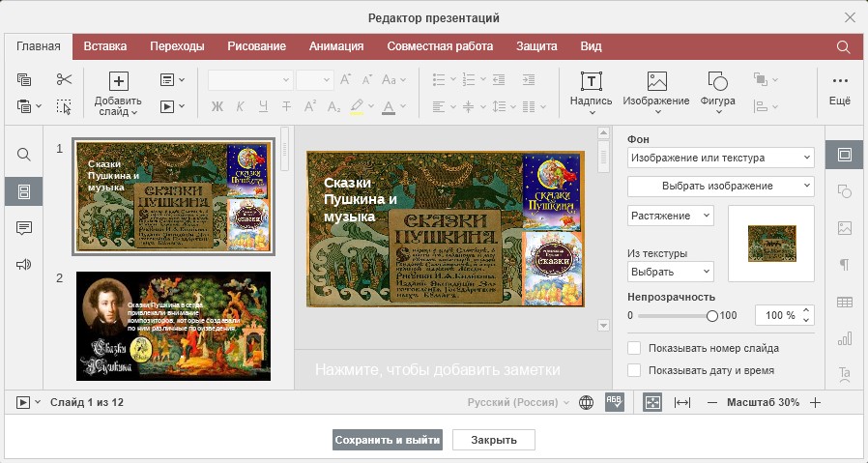Expand the Добавить слайд dropdown arrow

click(x=134, y=112)
